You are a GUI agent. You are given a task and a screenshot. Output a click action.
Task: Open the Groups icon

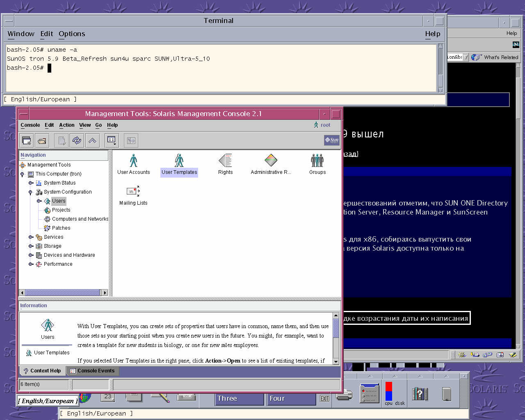(x=317, y=164)
